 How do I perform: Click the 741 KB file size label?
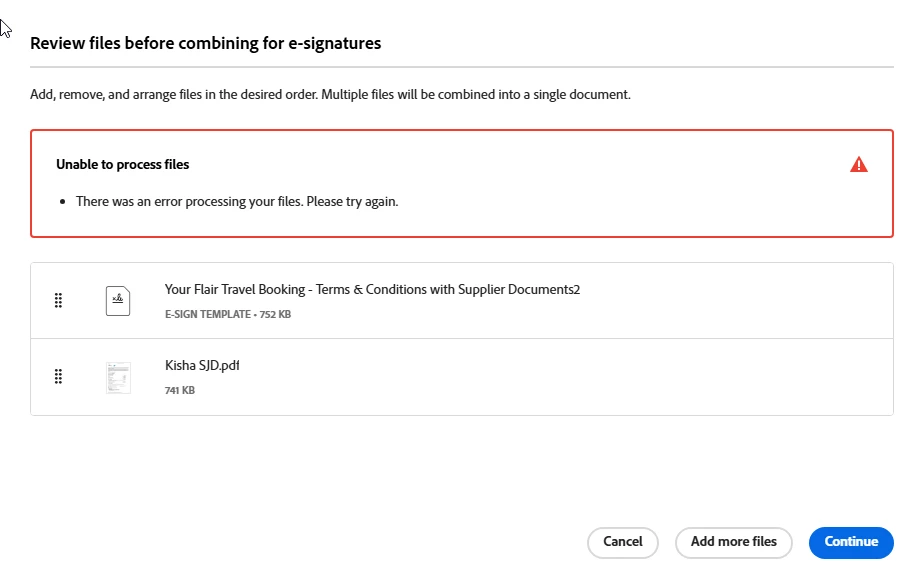pyautogui.click(x=180, y=390)
